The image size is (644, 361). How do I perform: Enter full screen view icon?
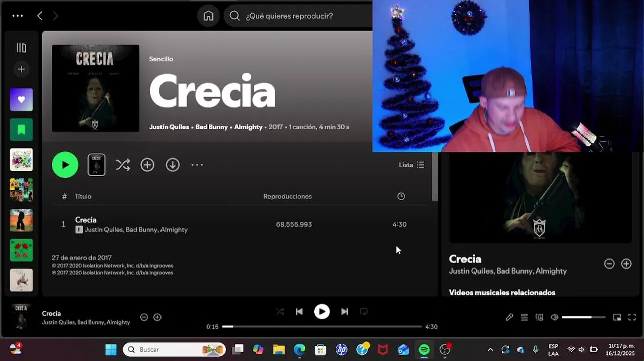coord(632,317)
